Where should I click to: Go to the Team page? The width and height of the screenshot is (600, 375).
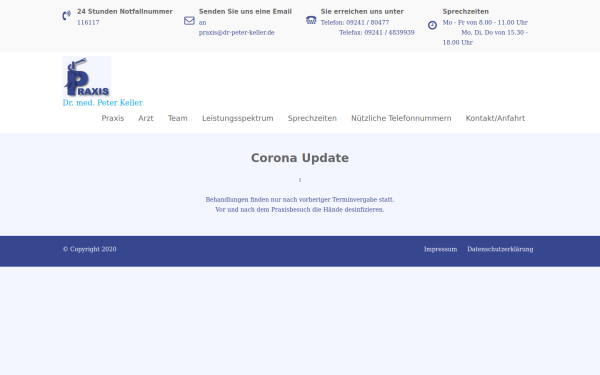178,118
